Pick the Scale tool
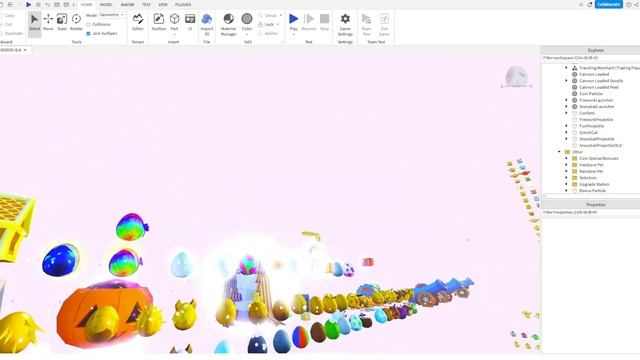Screen dimensions: 640x360 [x=62, y=22]
